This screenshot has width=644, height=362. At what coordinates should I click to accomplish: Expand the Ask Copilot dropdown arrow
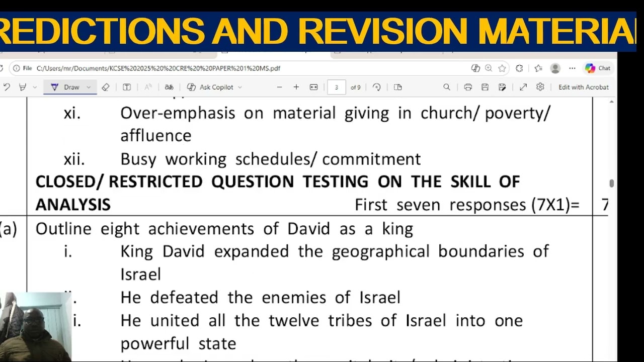point(239,87)
